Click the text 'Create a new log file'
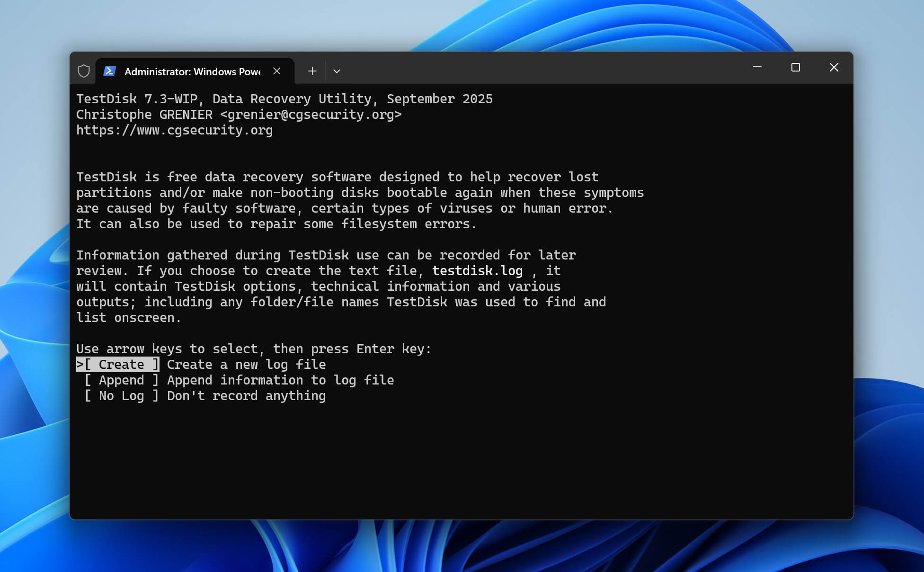Screen dimensions: 924x572 point(247,365)
